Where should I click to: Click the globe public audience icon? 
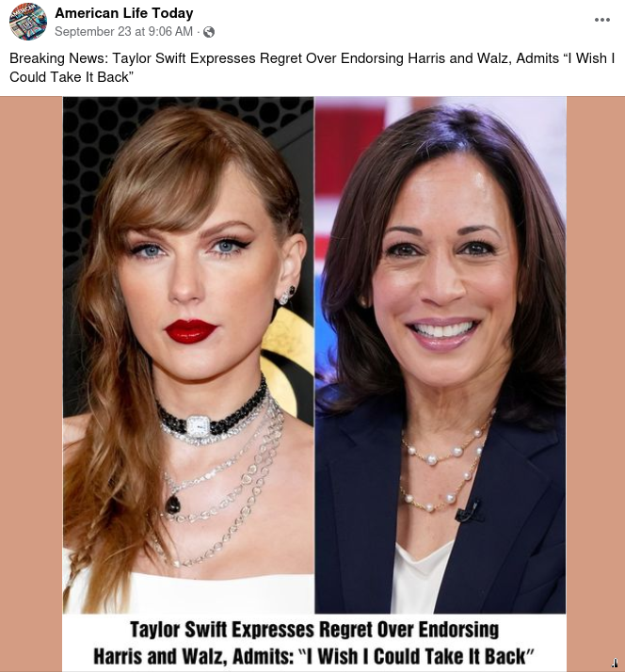pos(209,32)
